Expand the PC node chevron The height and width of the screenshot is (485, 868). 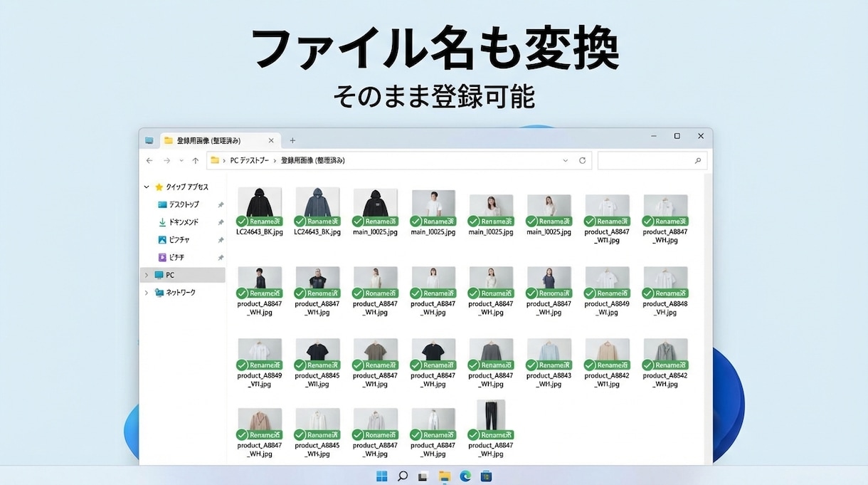pos(147,275)
